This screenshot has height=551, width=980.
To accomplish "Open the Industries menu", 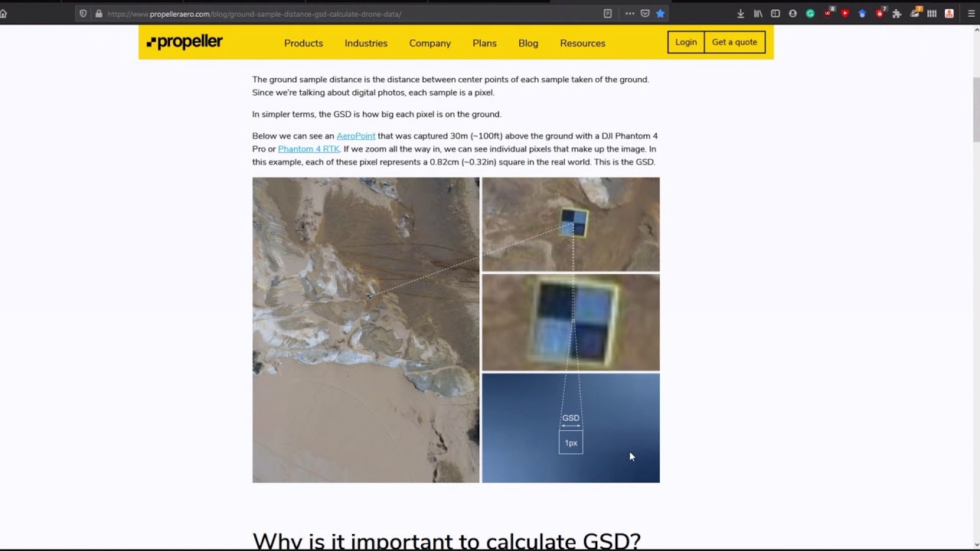I will pyautogui.click(x=366, y=43).
